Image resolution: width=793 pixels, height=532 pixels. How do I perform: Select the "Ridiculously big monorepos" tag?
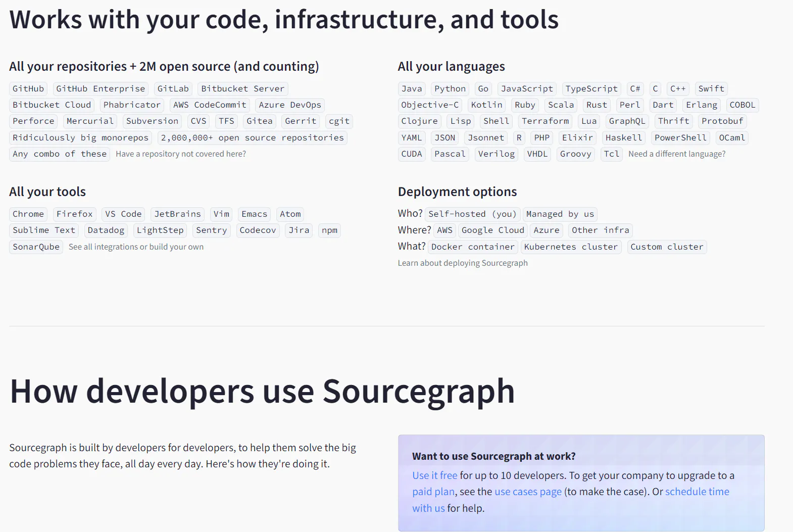click(81, 137)
